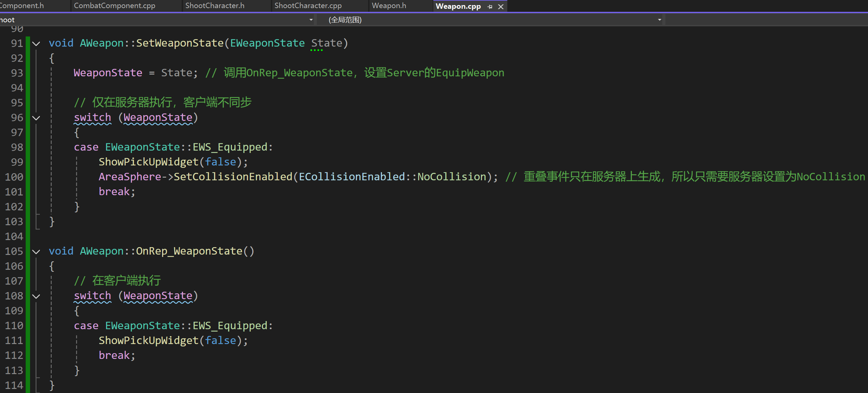This screenshot has height=393, width=868.
Task: Open the CombatComponent.cpp tab
Action: (x=114, y=6)
